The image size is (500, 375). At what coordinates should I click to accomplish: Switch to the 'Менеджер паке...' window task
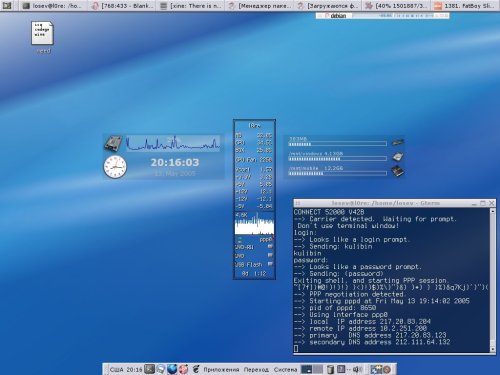coord(260,6)
